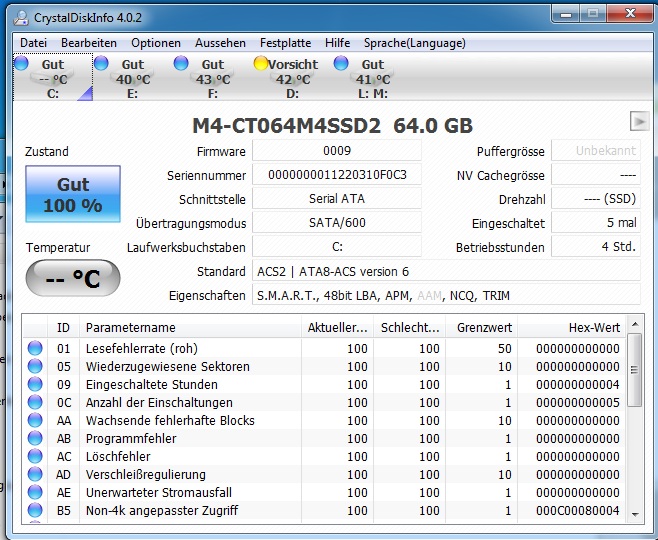Open the Aussehen menu

coord(220,43)
